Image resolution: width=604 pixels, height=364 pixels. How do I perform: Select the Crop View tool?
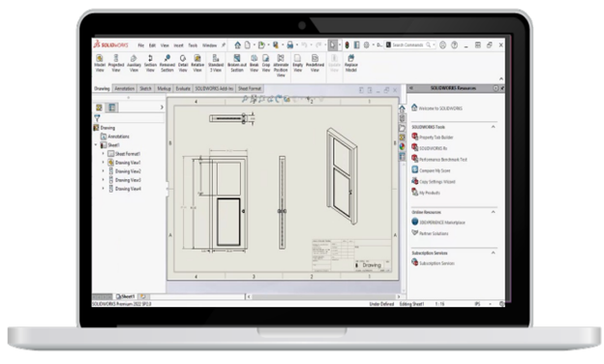click(266, 63)
